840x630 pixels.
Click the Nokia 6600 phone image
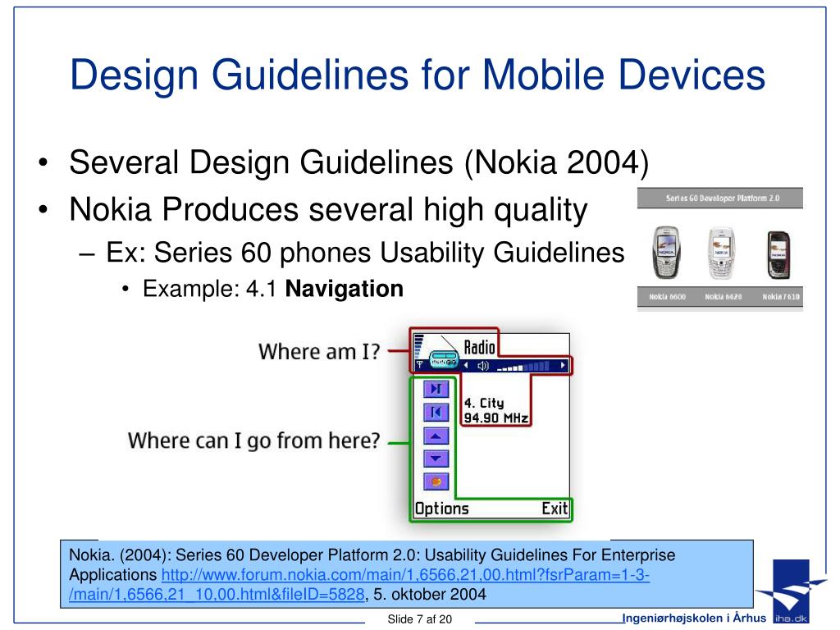[x=666, y=253]
